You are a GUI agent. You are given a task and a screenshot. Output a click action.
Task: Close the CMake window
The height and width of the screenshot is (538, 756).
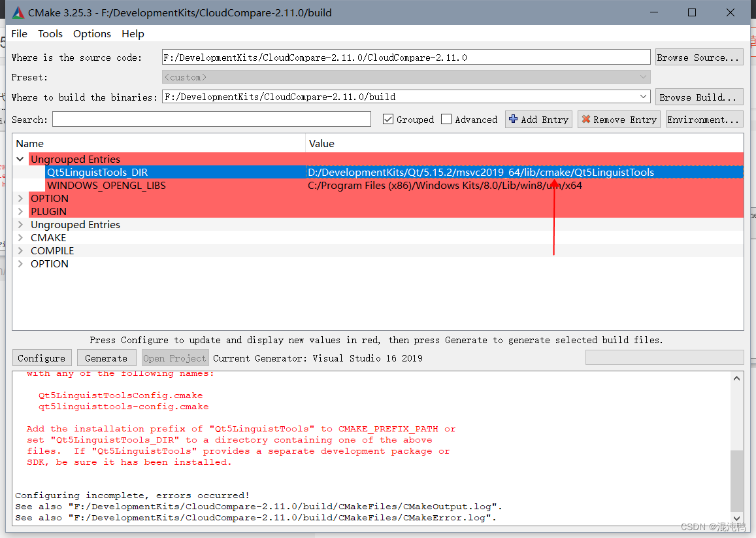click(731, 12)
